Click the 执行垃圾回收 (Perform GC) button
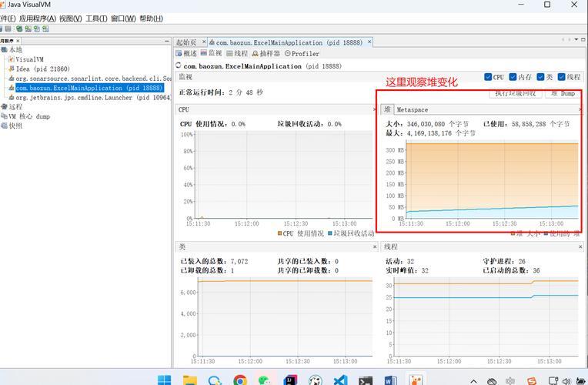 point(516,93)
